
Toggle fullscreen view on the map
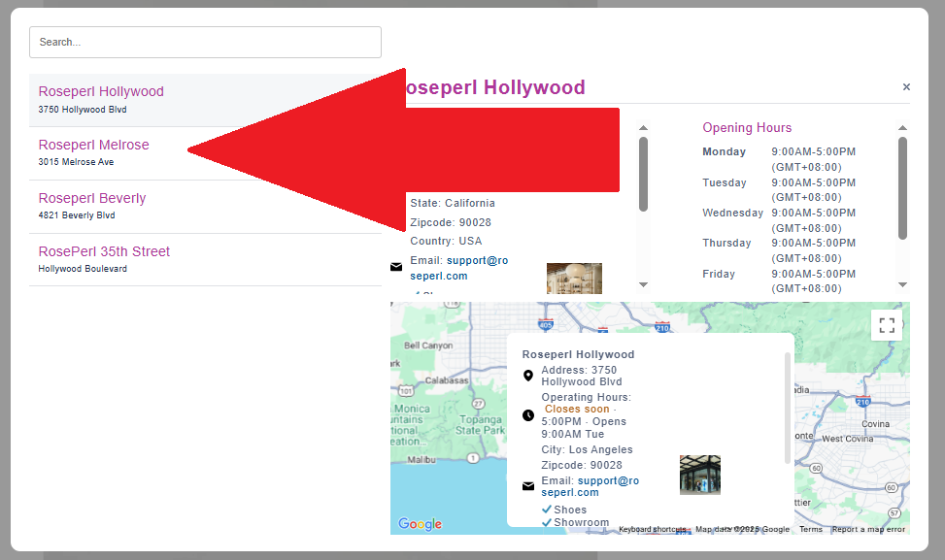point(886,326)
